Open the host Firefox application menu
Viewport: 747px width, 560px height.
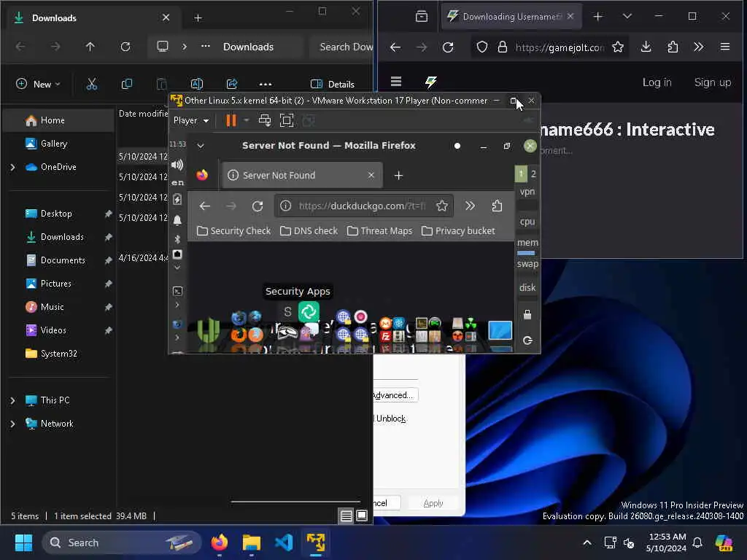click(x=725, y=47)
